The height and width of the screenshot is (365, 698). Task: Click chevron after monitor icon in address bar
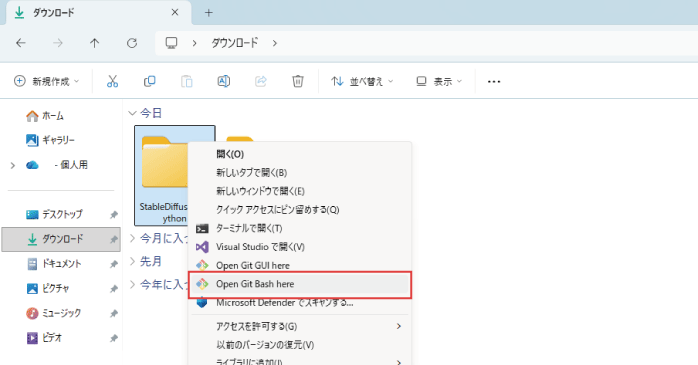tap(195, 43)
